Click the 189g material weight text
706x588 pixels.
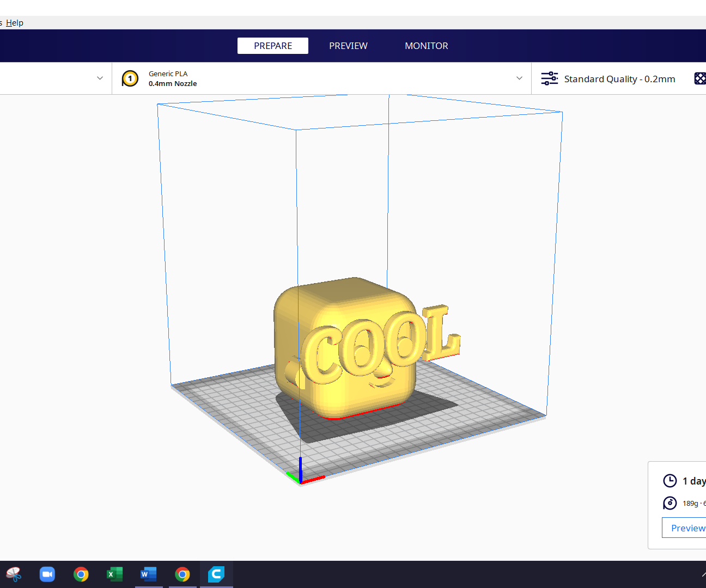coord(690,504)
